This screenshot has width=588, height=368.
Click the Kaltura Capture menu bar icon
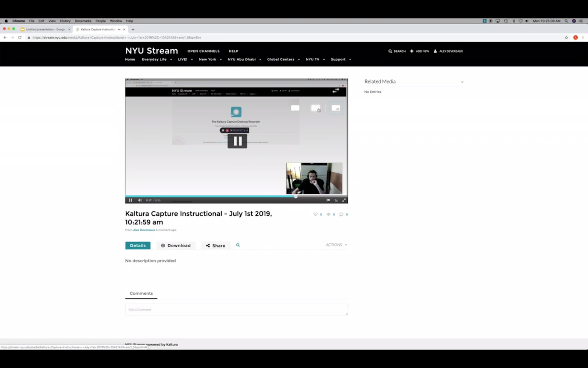(484, 21)
